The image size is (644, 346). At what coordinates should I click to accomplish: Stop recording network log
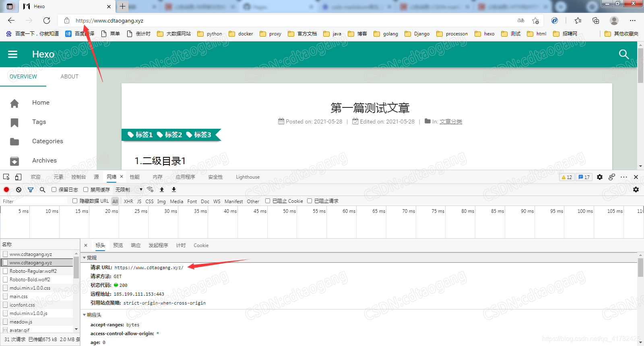point(6,189)
